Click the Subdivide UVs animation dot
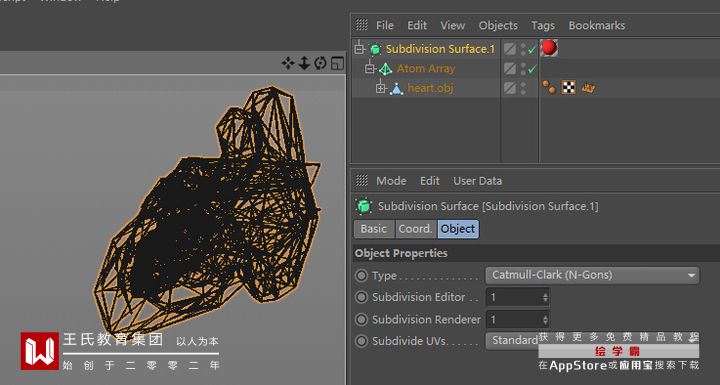720x385 pixels. (x=361, y=341)
